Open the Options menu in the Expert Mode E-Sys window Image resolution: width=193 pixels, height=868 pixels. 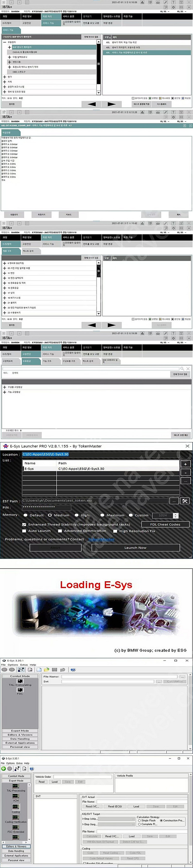(11, 763)
